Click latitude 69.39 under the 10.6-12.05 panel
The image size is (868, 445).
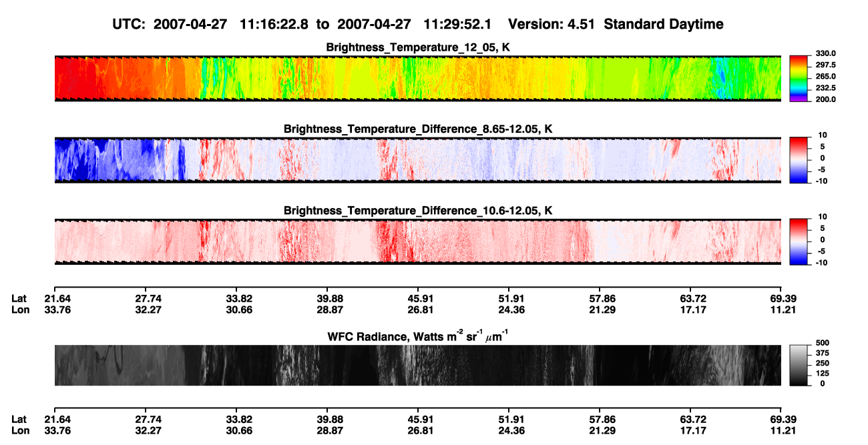783,298
